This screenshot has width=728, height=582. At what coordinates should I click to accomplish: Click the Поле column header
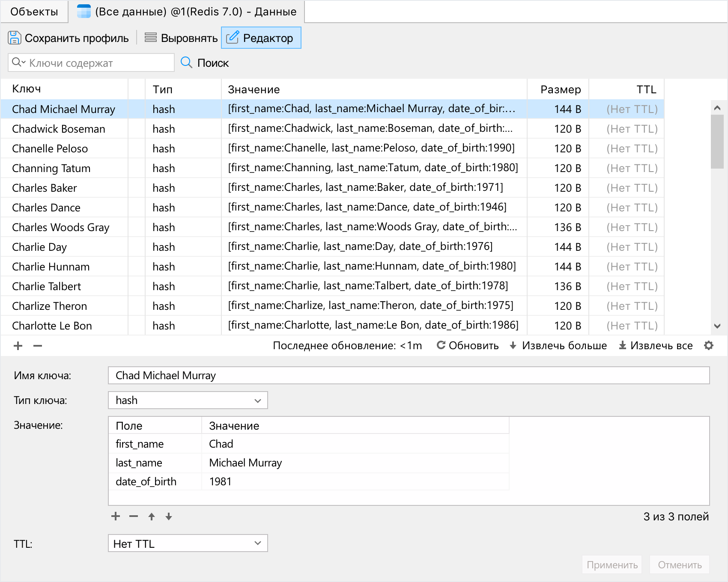[155, 426]
